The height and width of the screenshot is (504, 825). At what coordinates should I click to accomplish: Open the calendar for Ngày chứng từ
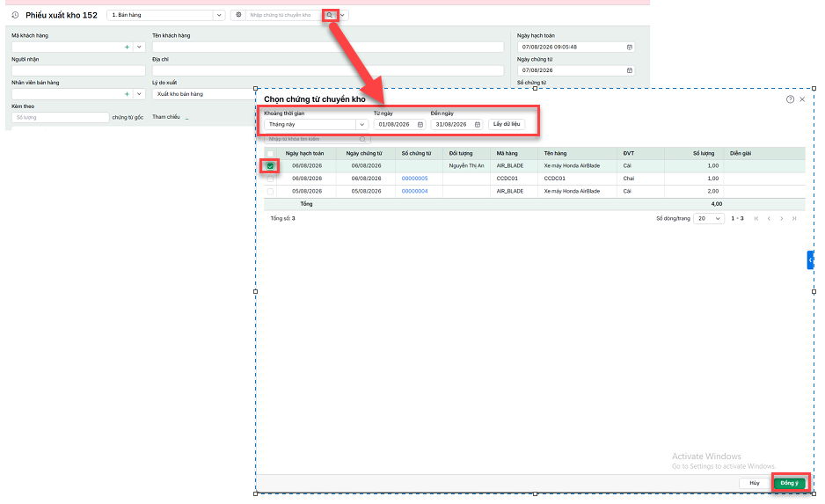coord(629,70)
